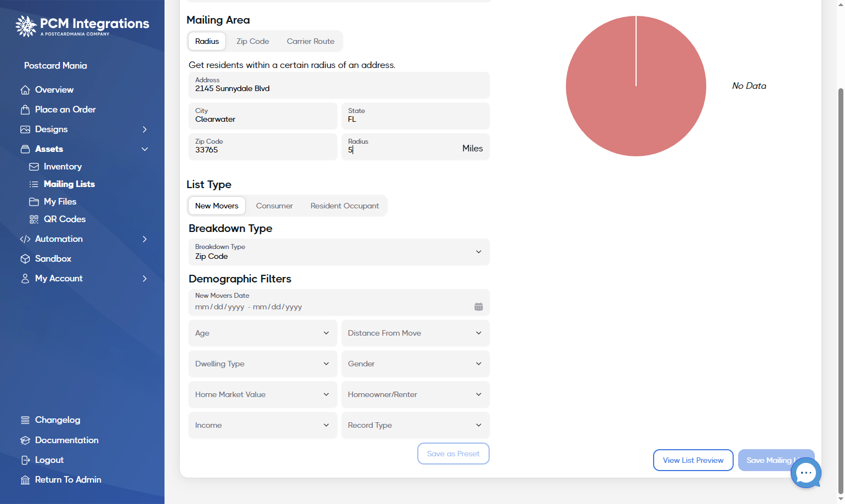The height and width of the screenshot is (504, 845).
Task: Click the Assets box icon
Action: (25, 149)
